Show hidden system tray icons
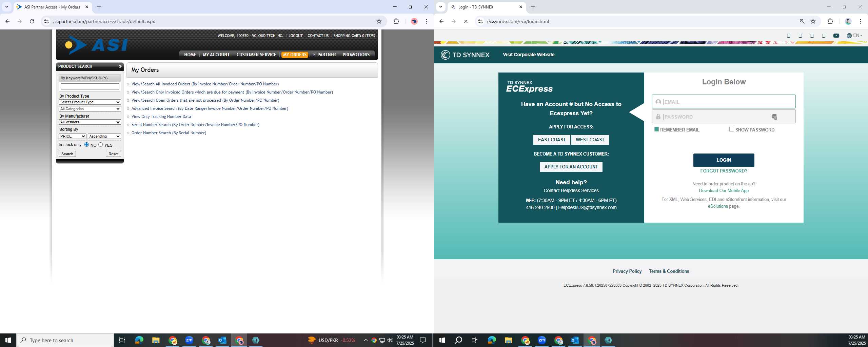Image resolution: width=868 pixels, height=347 pixels. [x=366, y=340]
